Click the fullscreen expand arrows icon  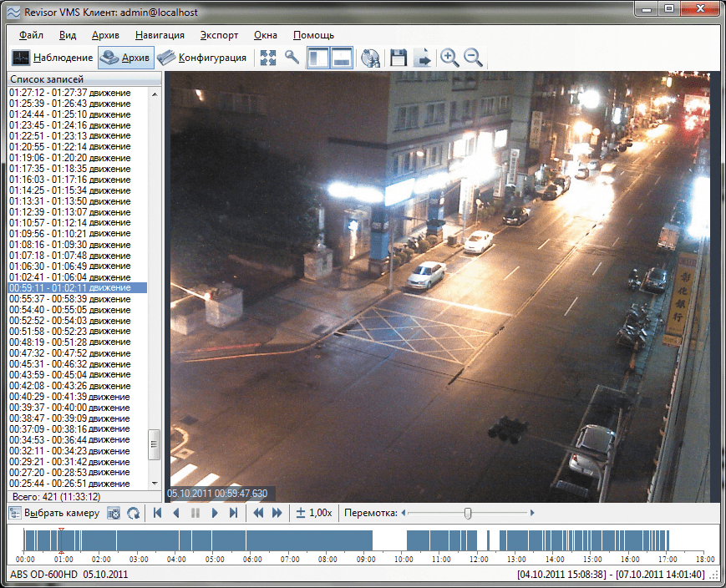click(x=268, y=58)
